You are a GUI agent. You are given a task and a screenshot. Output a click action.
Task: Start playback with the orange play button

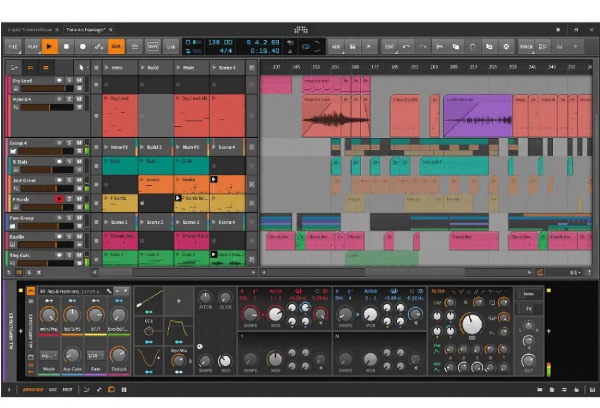pyautogui.click(x=49, y=47)
